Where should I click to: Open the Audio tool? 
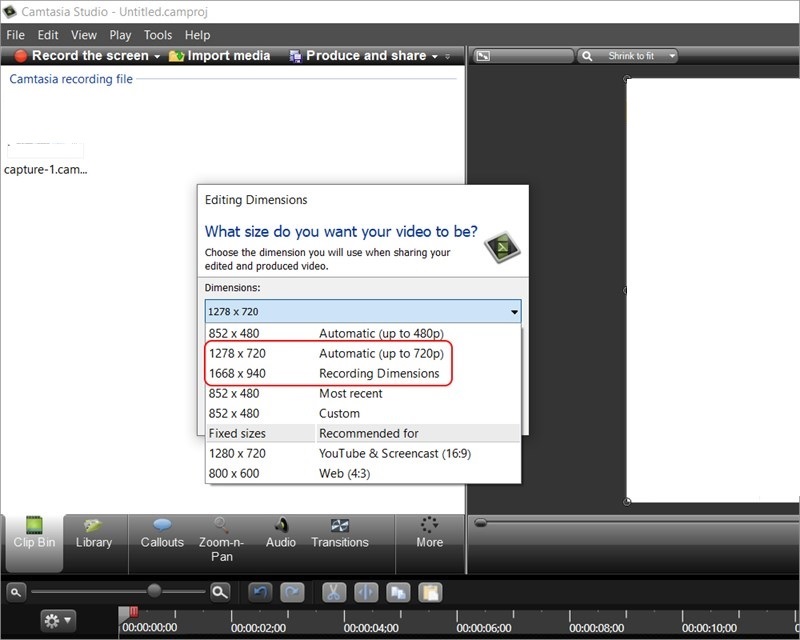pyautogui.click(x=281, y=533)
